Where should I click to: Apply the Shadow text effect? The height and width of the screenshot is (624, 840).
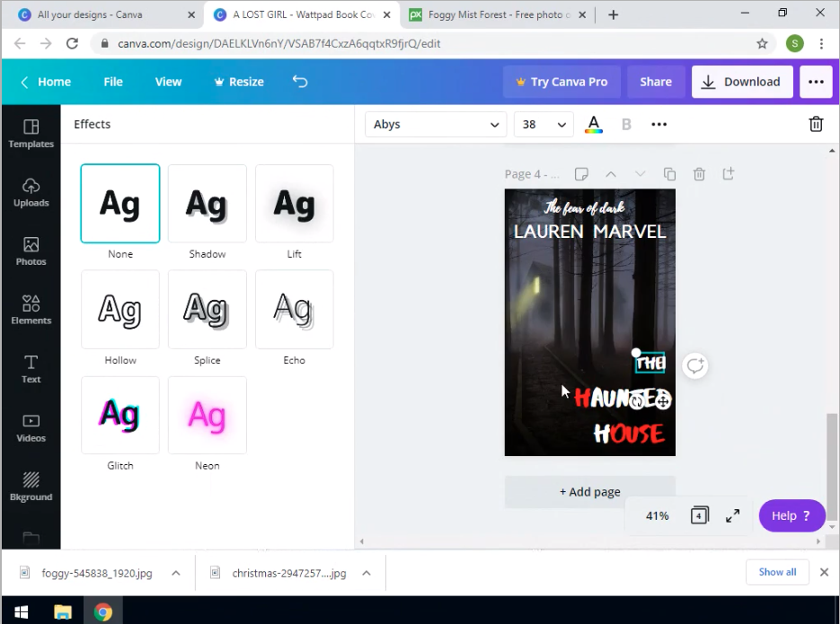pyautogui.click(x=208, y=204)
